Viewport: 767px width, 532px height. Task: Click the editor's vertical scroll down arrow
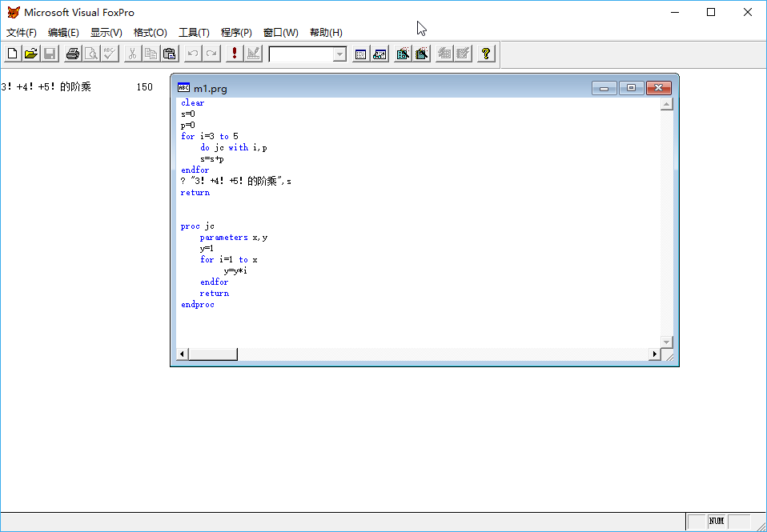[x=667, y=342]
